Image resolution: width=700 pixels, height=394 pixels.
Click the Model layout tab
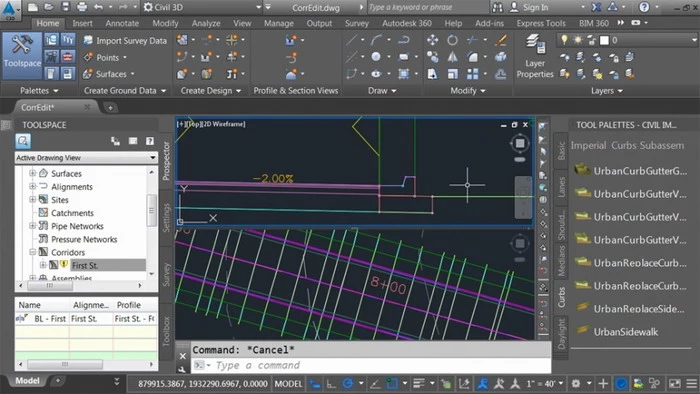point(28,381)
